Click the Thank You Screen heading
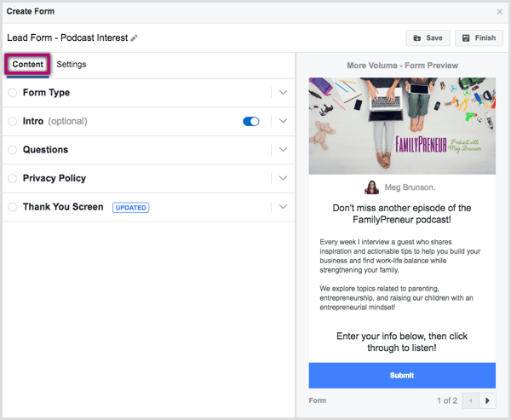 63,207
